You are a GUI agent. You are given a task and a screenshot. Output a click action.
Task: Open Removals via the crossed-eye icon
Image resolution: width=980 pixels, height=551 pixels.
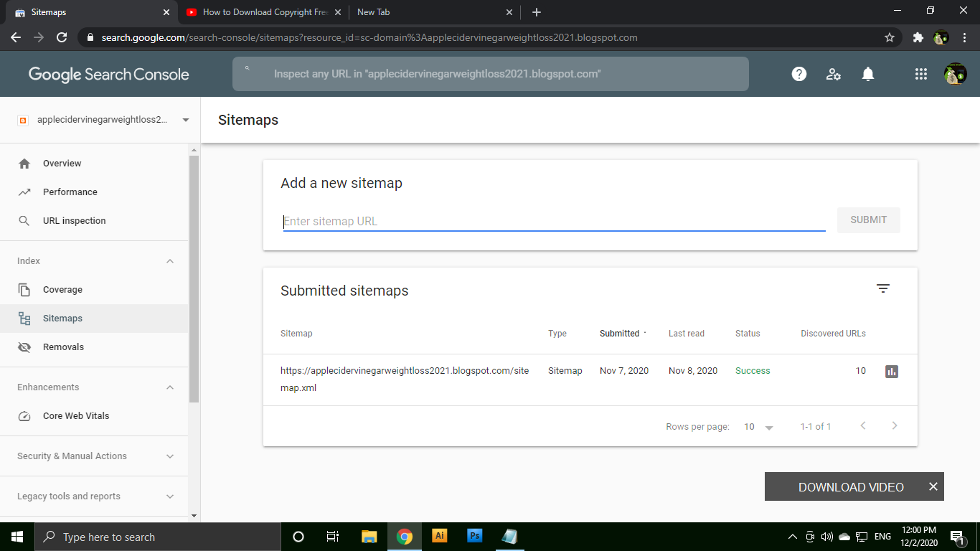24,347
